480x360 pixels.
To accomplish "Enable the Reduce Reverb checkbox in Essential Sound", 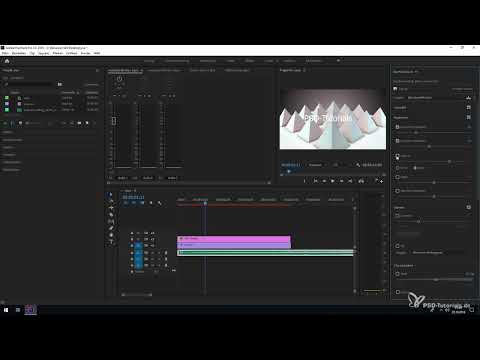I will pos(397,191).
